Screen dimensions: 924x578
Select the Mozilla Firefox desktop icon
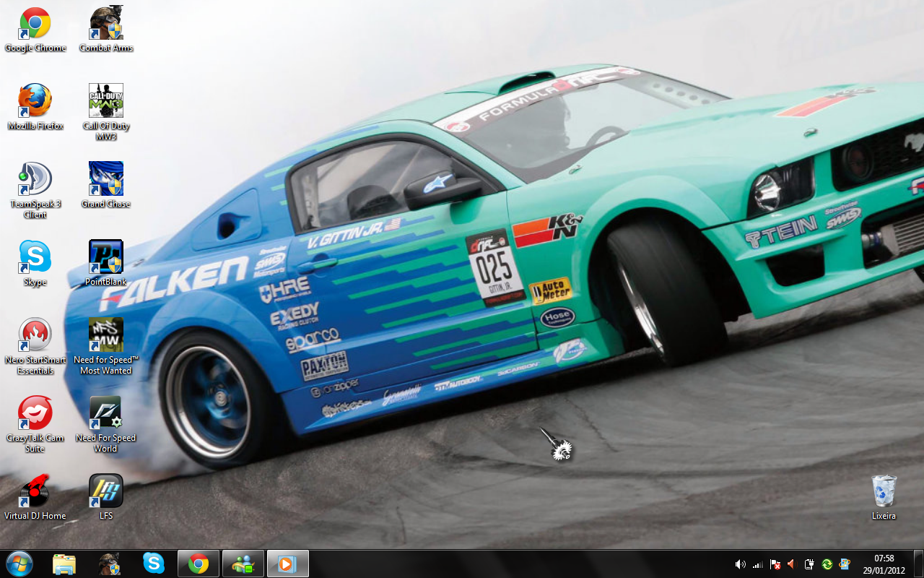click(35, 108)
